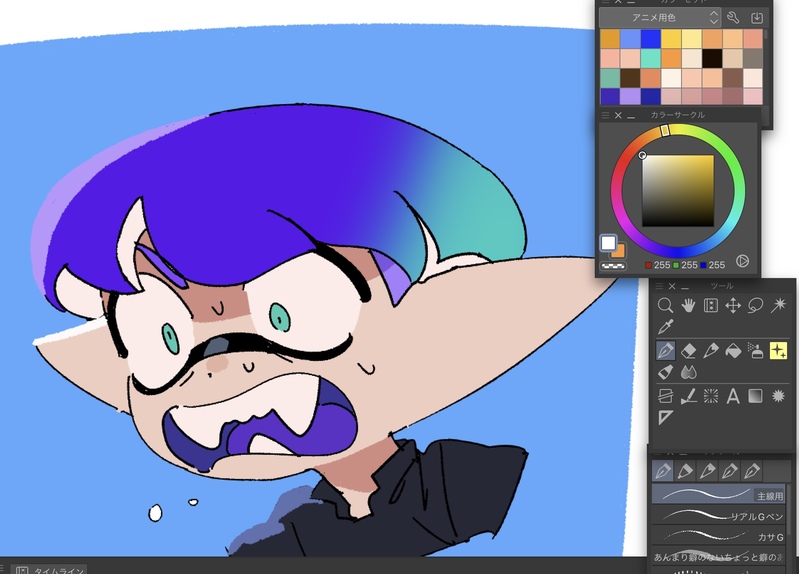Pick the dark brown swatch in color set

tap(630, 78)
